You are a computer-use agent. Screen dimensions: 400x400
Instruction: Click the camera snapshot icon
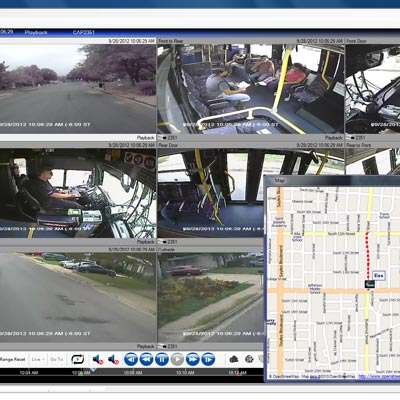tap(234, 359)
